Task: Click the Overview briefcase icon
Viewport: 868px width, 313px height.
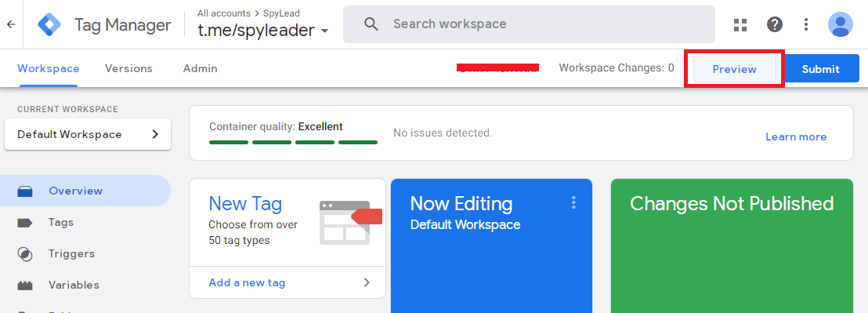Action: (x=26, y=191)
